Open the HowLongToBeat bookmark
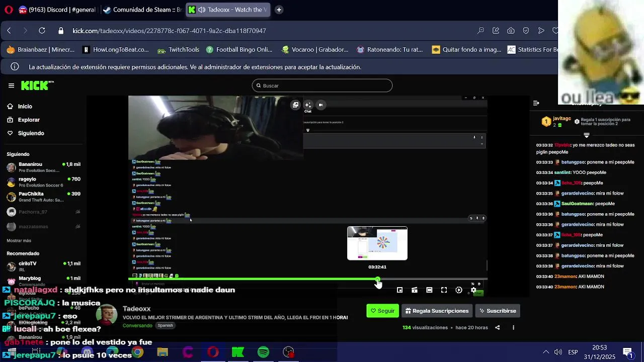Image resolution: width=644 pixels, height=362 pixels. 116,50
